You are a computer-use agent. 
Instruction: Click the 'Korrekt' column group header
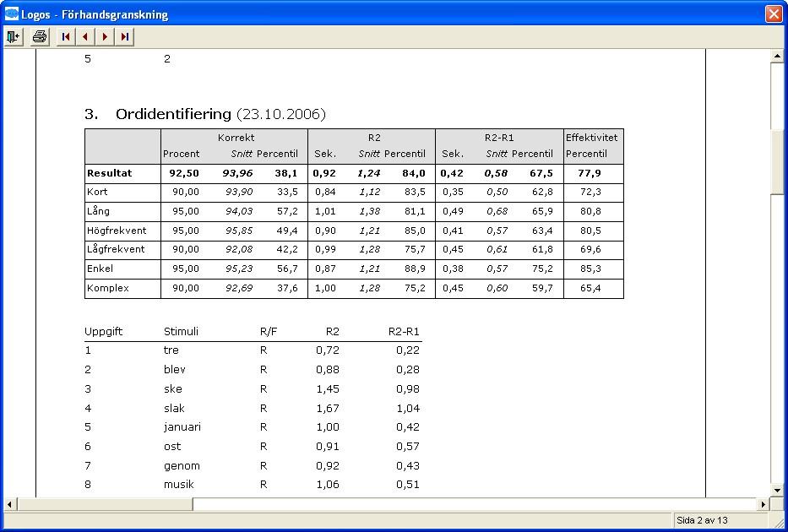(236, 138)
